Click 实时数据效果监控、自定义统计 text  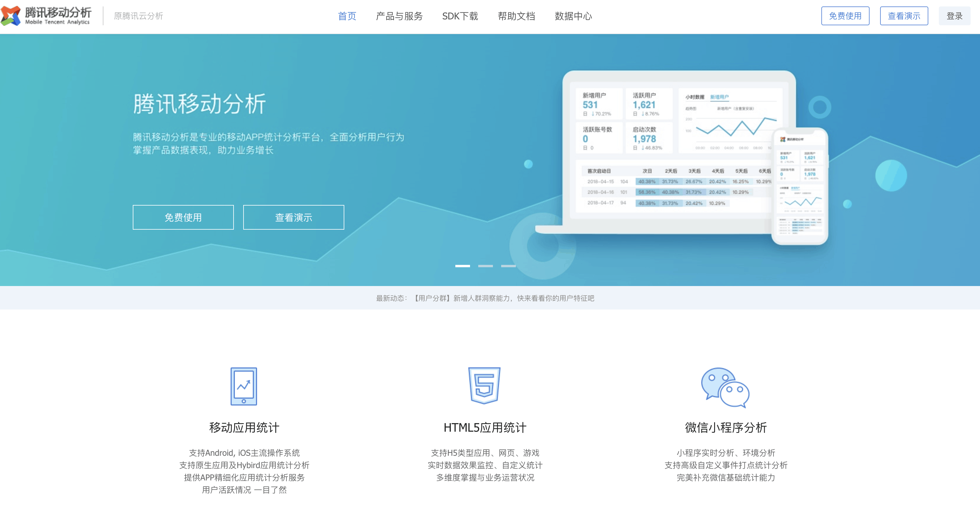485,465
